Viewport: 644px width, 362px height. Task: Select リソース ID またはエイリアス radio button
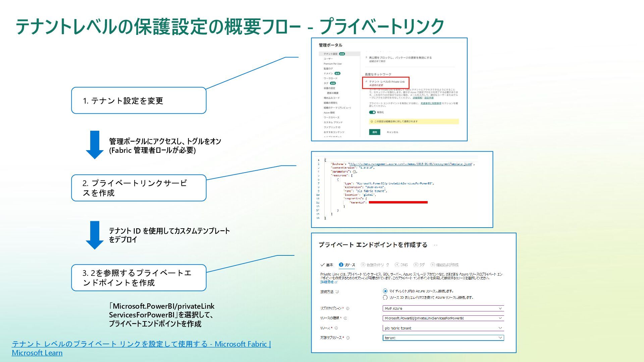(x=385, y=297)
